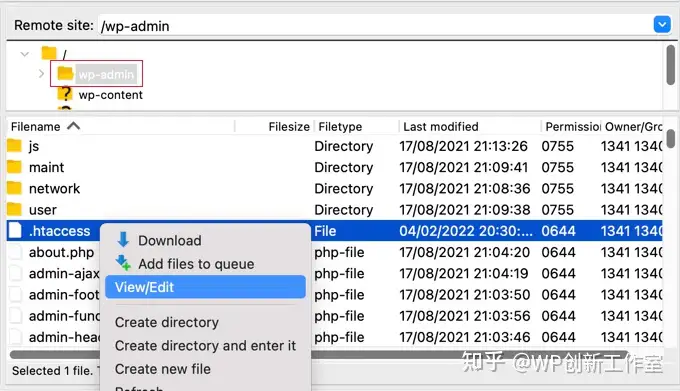Click the maint folder icon
Viewport: 680px width, 391px height.
14,167
